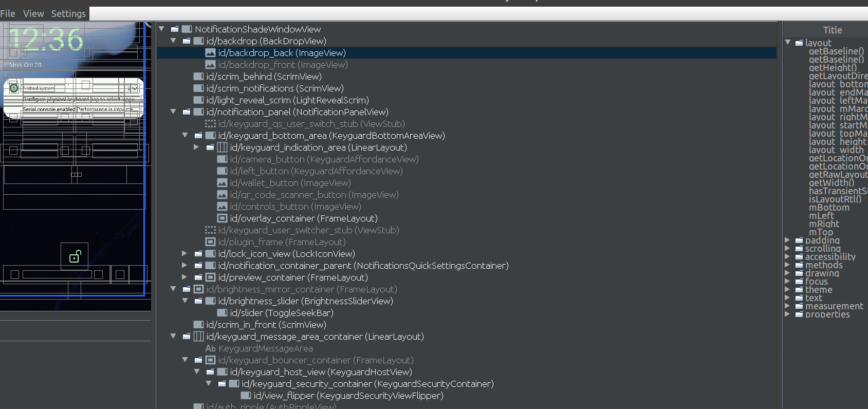Click the LinearLayout icon of id/keyguard_message_area_container

pos(198,337)
